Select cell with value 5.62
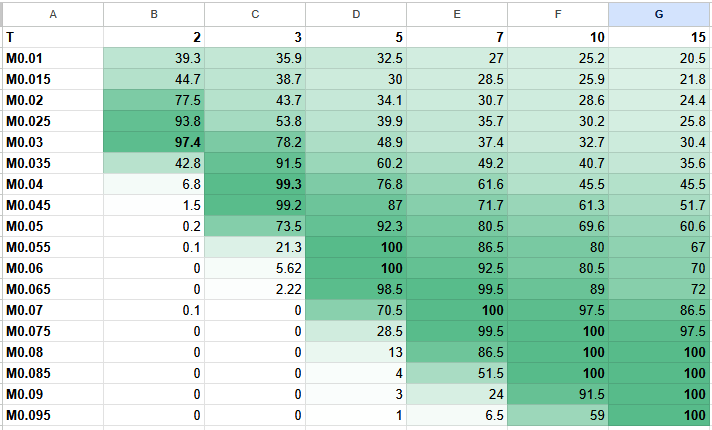This screenshot has height=430, width=712. click(x=255, y=268)
